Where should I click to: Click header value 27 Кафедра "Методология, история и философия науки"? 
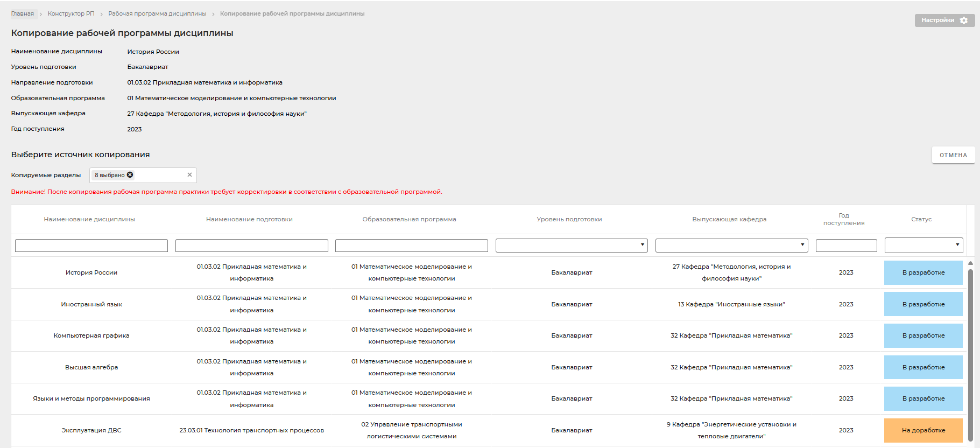[217, 114]
